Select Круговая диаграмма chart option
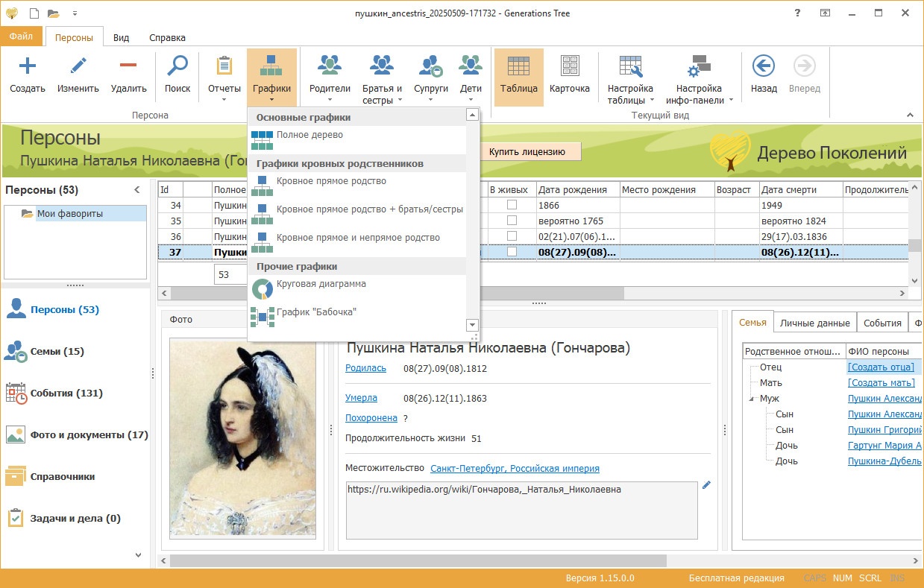The height and width of the screenshot is (588, 924). tap(321, 284)
